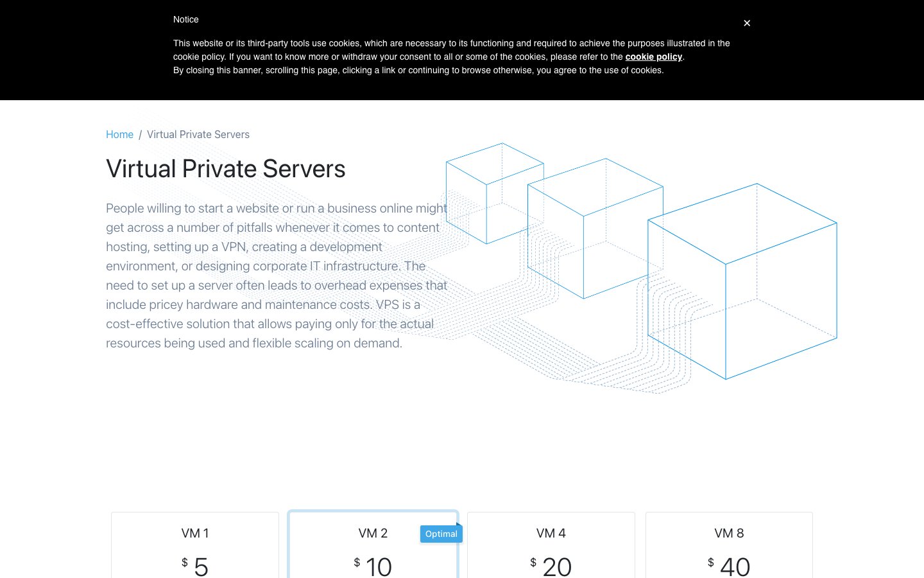Screen dimensions: 924x578
Task: Select the VM 4 plan title
Action: (x=551, y=533)
